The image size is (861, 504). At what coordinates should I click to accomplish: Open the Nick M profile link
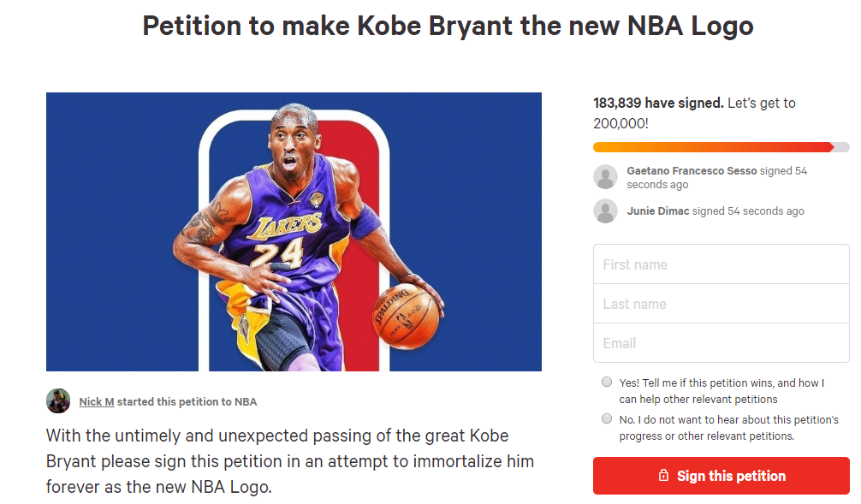click(x=97, y=401)
